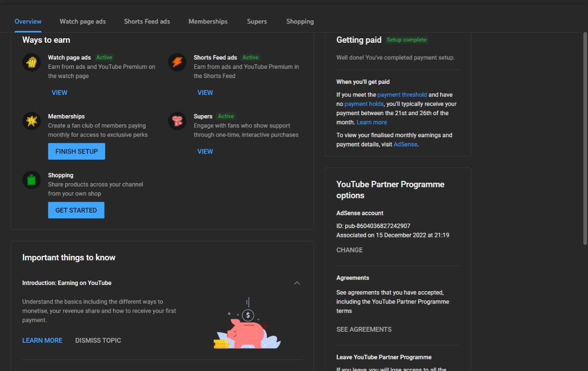Click Change under AdSense account
Viewport: 588px width, 371px height.
tap(349, 250)
